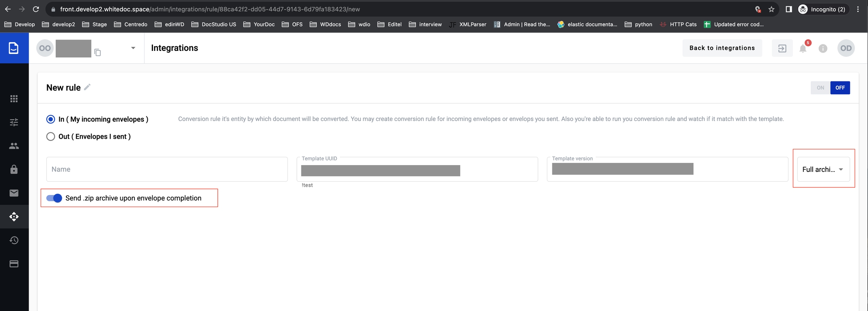Open the mail envelope icon in sidebar

coord(14,193)
